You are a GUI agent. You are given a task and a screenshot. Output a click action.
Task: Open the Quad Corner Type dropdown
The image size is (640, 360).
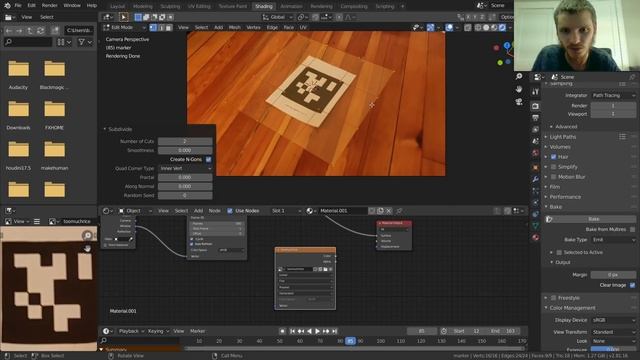click(185, 168)
